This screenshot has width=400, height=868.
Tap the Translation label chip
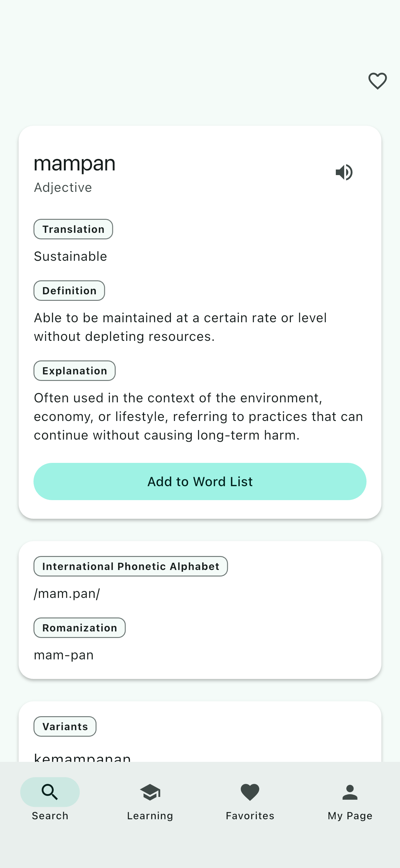[73, 229]
